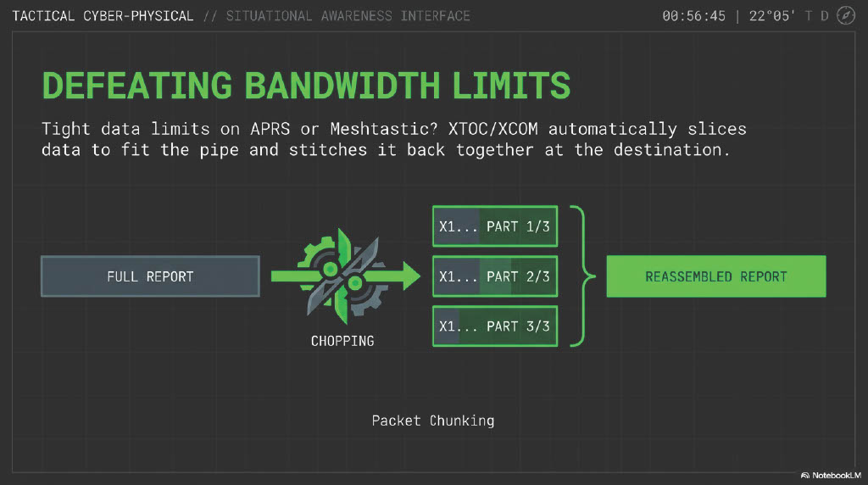Select the REASSEMBLED REPORT green box
Viewport: 868px width, 485px height.
(x=715, y=276)
